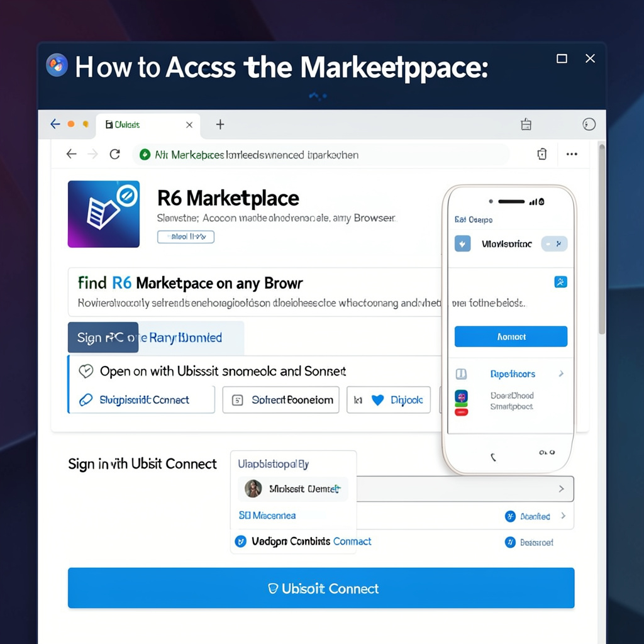Reload the page with refresh icon
644x644 pixels.
(114, 154)
